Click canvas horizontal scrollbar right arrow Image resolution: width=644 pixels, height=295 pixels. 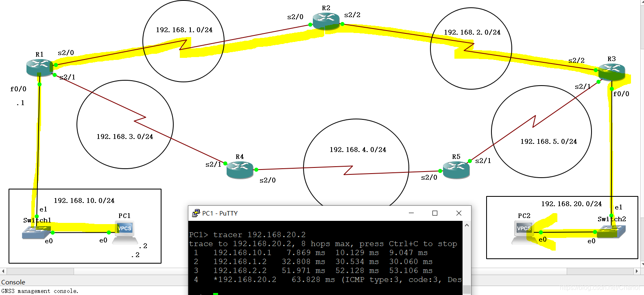coord(637,271)
